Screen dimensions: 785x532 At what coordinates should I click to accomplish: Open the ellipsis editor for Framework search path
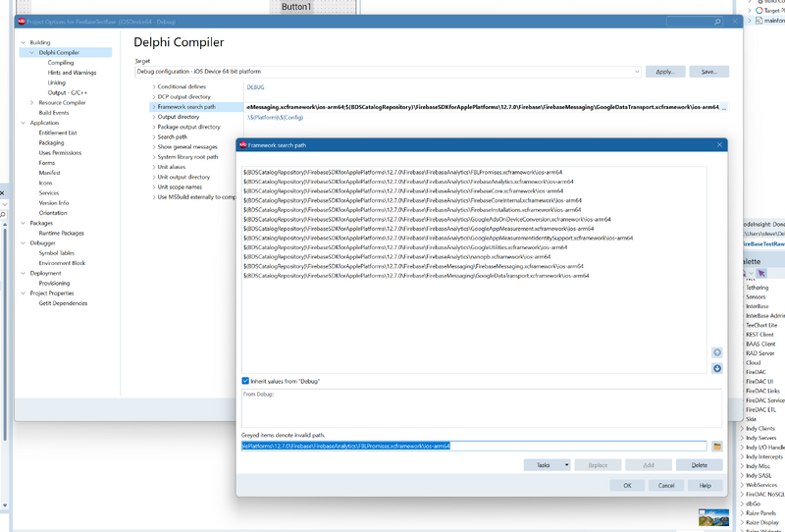(x=723, y=107)
